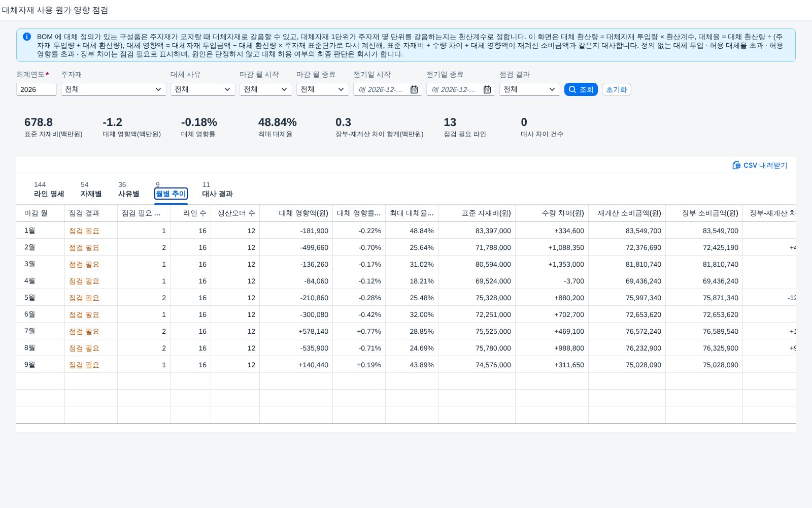
Task: Focus the 회계연도 input with 2026
Action: click(37, 89)
